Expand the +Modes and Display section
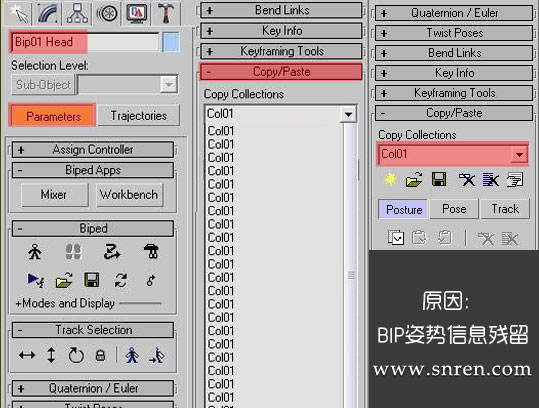The width and height of the screenshot is (539, 408). coord(65,303)
